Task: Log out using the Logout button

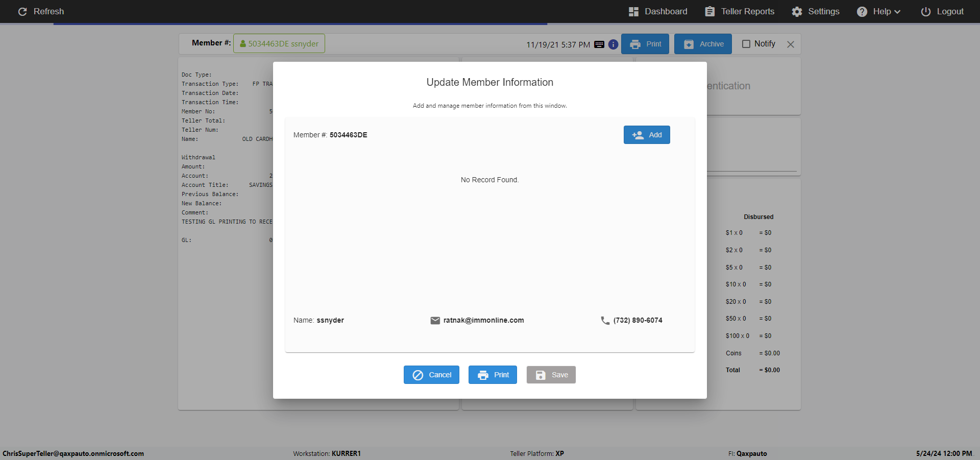Action: 942,11
